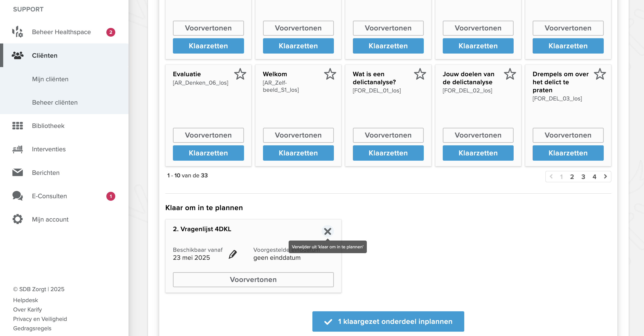This screenshot has width=644, height=336.
Task: Mark 'Jouw doelen van de delictanalyse' as favorite
Action: (510, 74)
